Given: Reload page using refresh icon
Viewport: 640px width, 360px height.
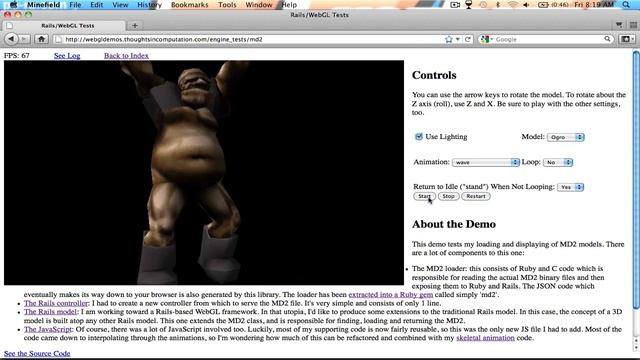Looking at the screenshot, I should (x=468, y=39).
